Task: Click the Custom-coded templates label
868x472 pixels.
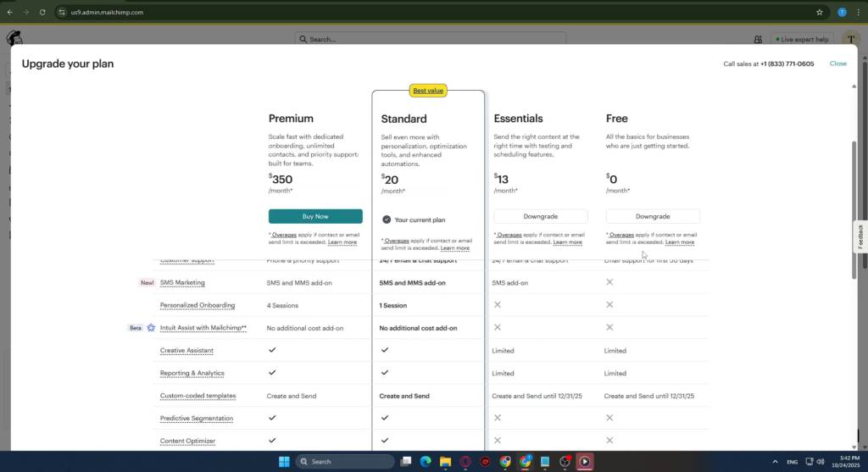Action: tap(198, 397)
